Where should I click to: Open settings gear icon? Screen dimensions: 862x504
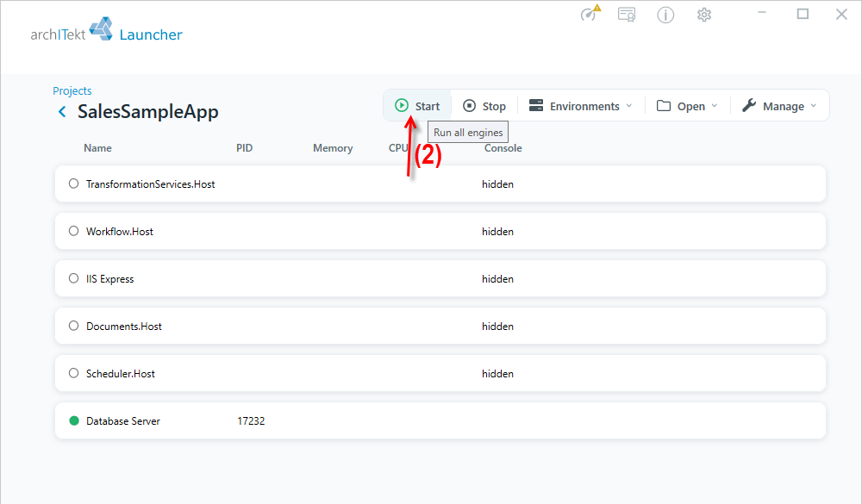click(704, 15)
